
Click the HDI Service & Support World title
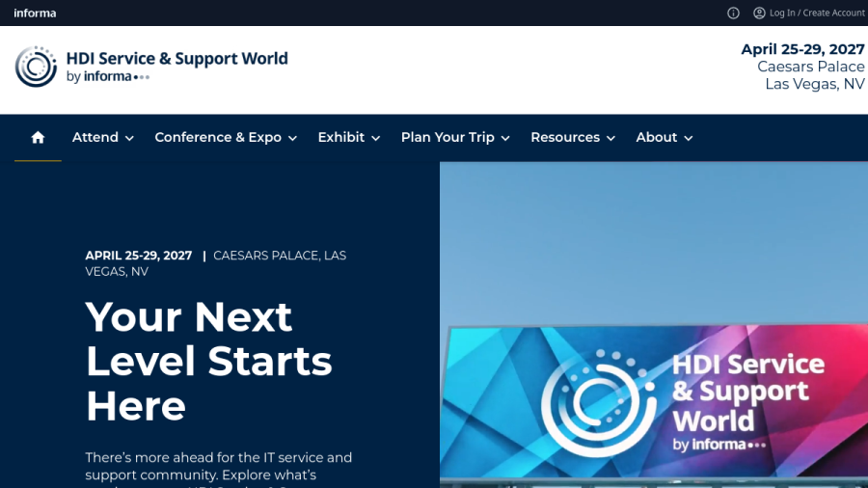177,59
